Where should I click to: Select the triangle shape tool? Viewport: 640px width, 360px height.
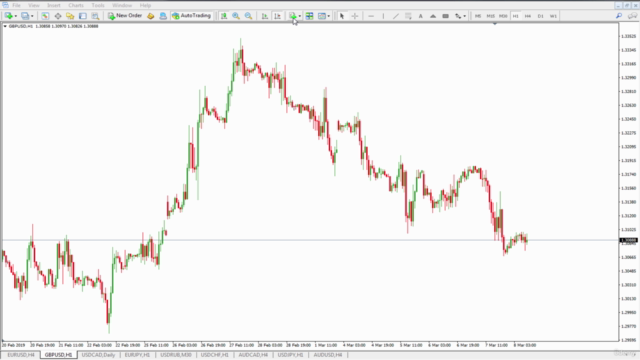[x=433, y=16]
